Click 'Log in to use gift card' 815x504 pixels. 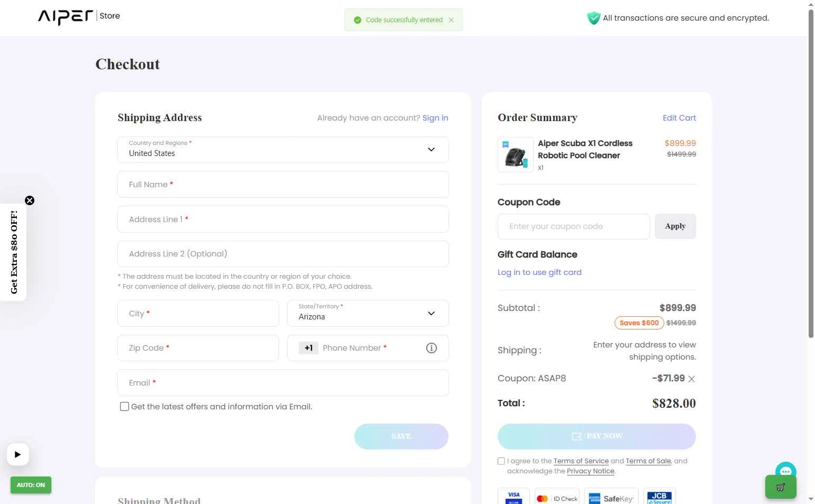point(539,272)
